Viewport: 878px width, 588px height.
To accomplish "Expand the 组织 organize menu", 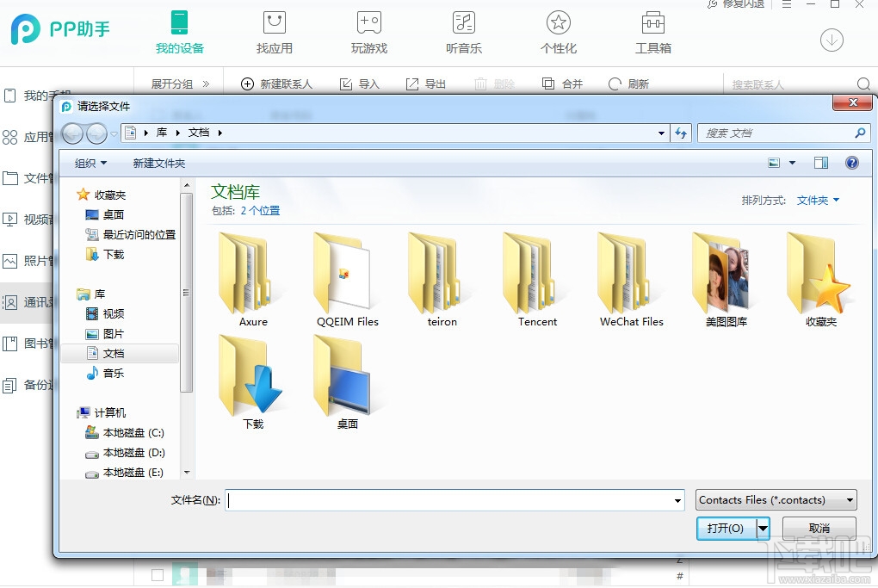I will [90, 163].
